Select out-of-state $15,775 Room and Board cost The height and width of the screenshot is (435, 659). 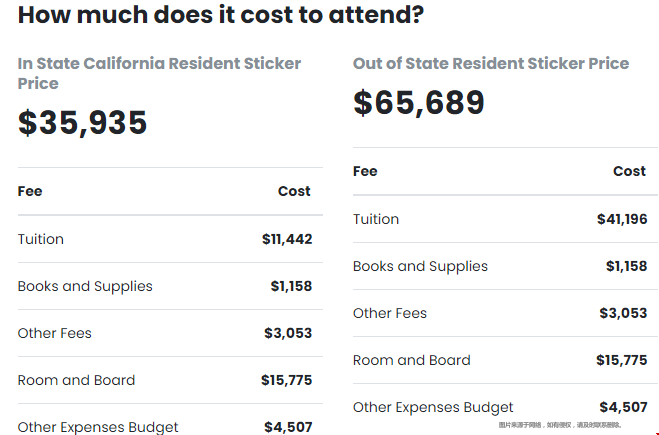(622, 360)
